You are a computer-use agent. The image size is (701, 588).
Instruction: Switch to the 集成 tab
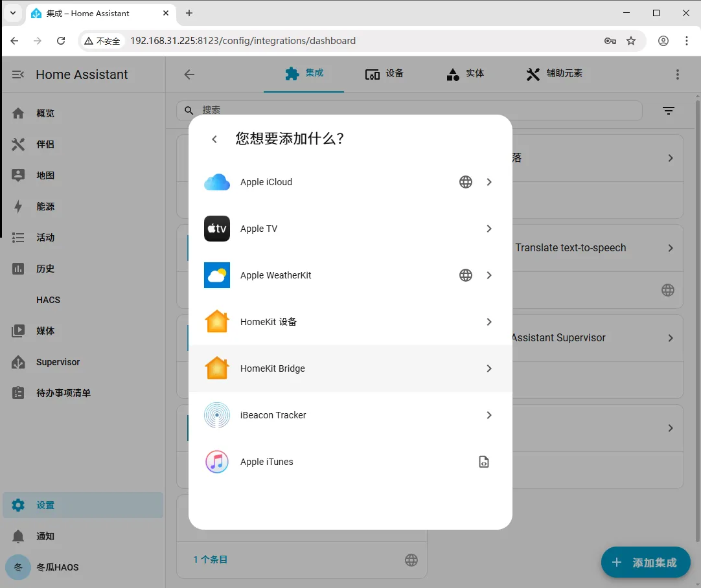[x=304, y=74]
